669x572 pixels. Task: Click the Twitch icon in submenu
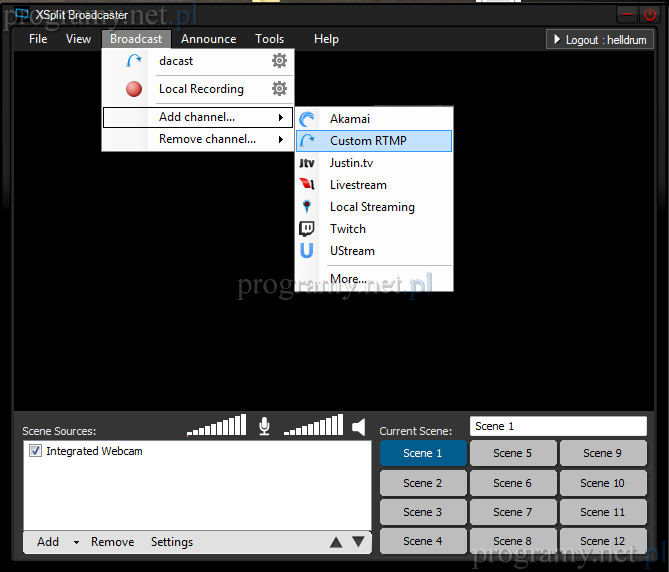pos(307,229)
